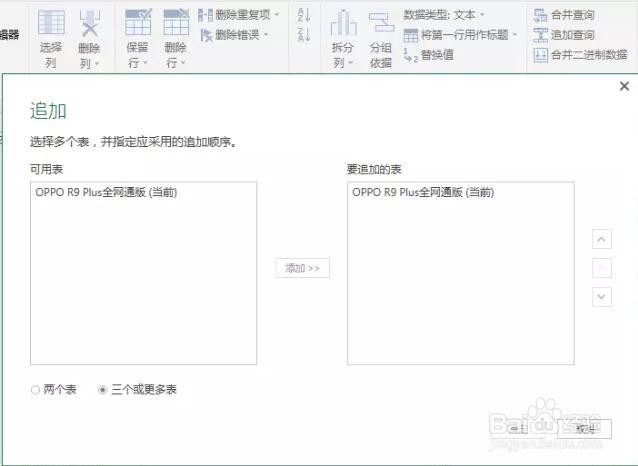This screenshot has height=466, width=638.
Task: Click Remove Duplicates (删除重复项) icon
Action: [205, 15]
